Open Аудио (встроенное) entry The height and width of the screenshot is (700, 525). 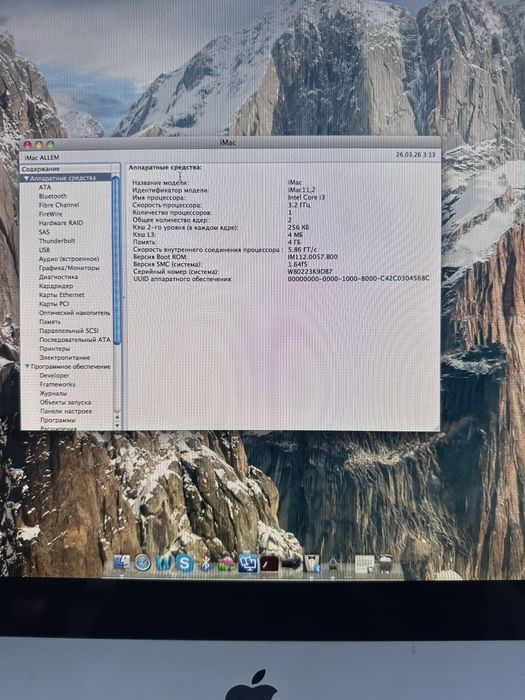(x=69, y=259)
